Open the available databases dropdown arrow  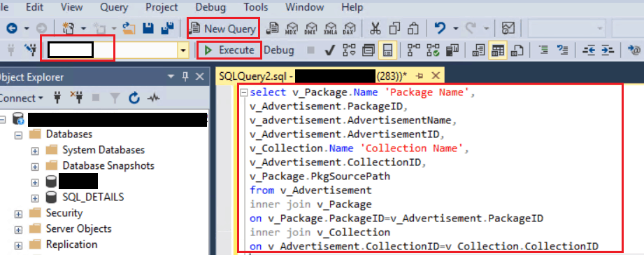tap(183, 51)
